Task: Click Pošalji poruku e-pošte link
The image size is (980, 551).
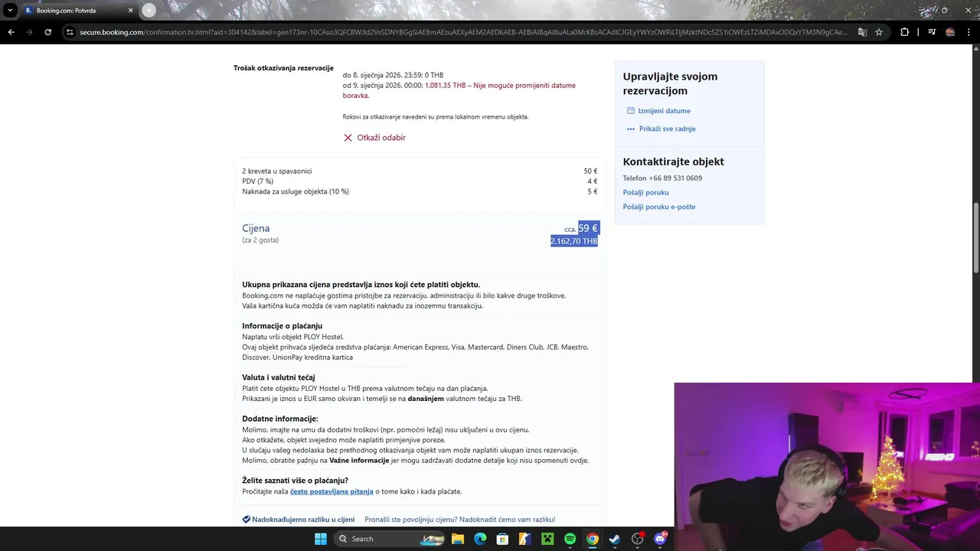Action: click(659, 207)
